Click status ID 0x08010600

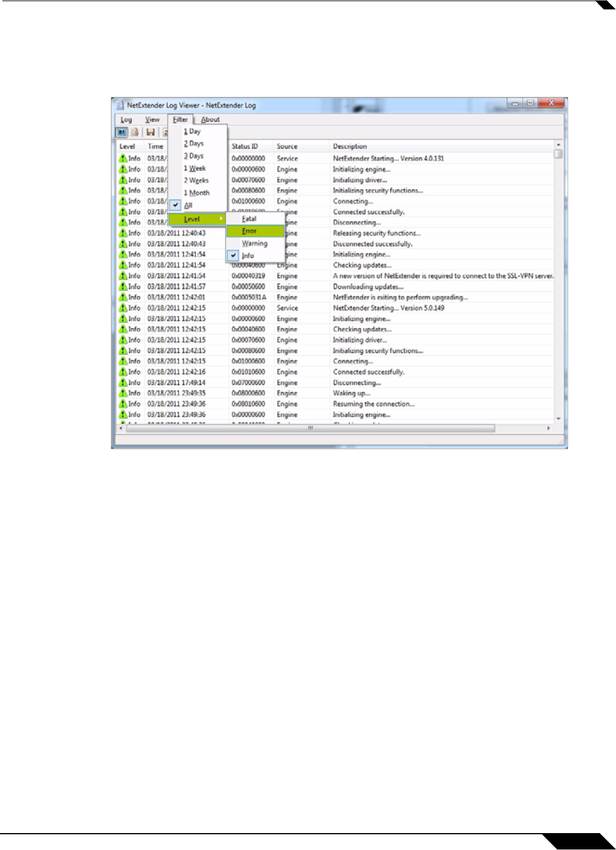click(249, 404)
